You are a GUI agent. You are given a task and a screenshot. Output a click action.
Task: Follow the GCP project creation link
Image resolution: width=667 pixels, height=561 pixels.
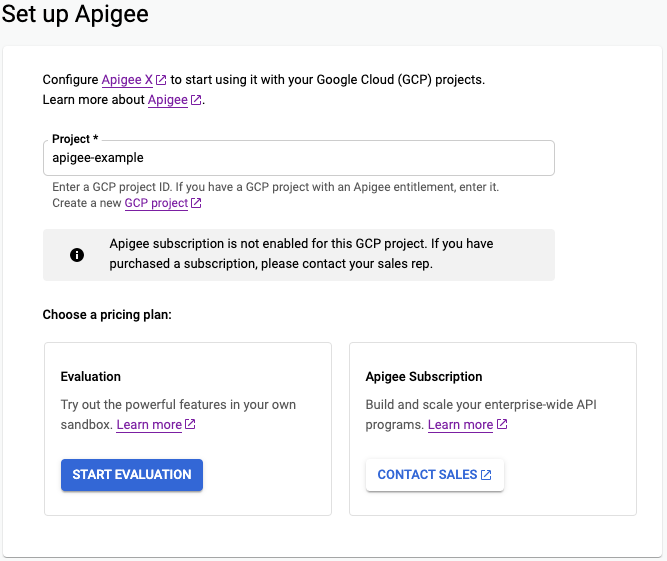[156, 203]
